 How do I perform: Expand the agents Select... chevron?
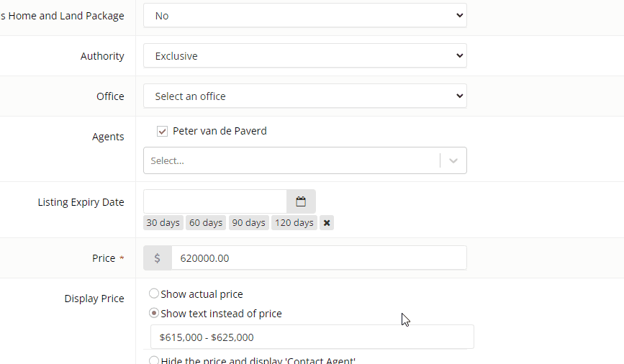pos(453,161)
